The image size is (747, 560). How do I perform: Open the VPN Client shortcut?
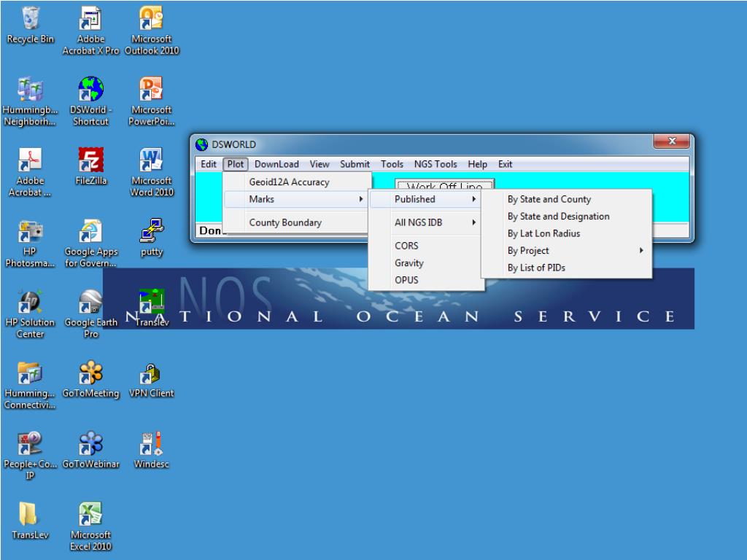point(152,379)
